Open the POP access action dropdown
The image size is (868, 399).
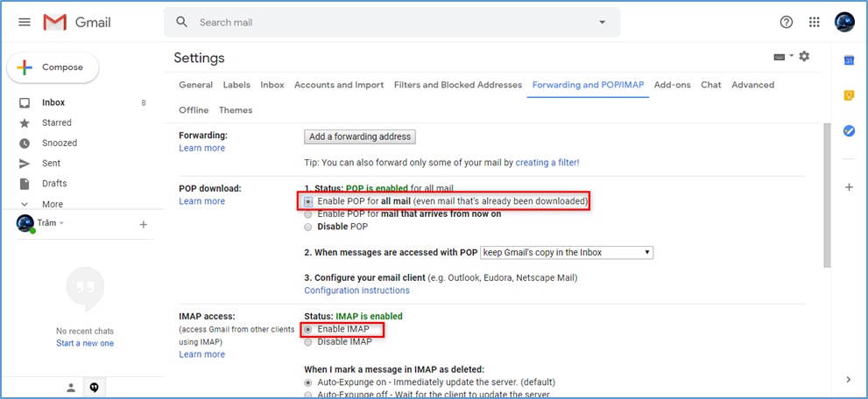567,253
